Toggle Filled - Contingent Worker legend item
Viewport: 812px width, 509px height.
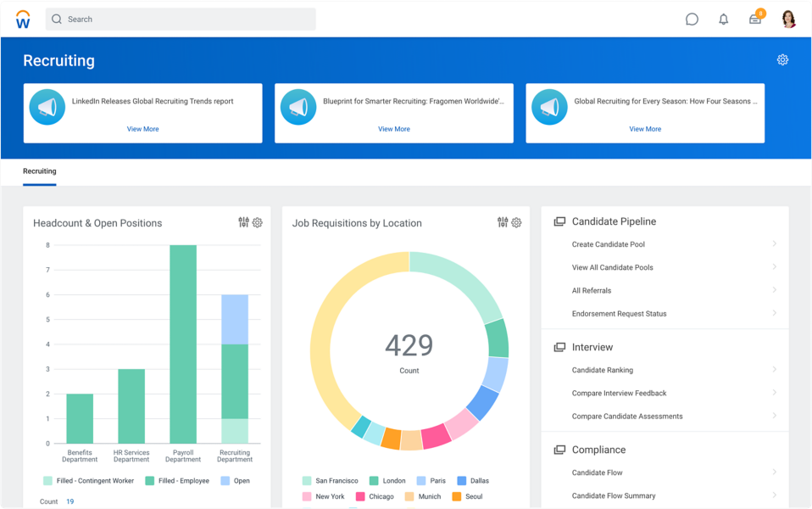coord(88,481)
